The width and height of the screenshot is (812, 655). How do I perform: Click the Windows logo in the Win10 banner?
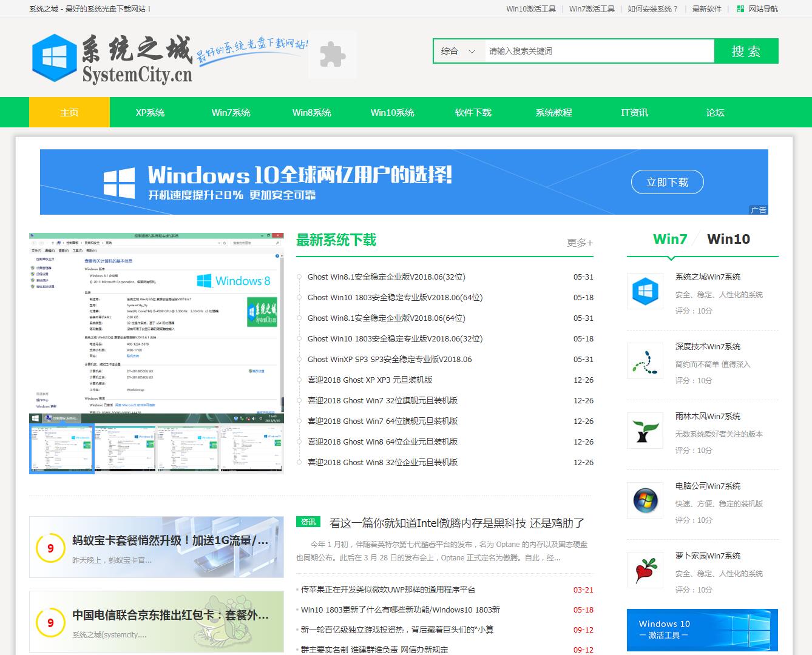119,182
